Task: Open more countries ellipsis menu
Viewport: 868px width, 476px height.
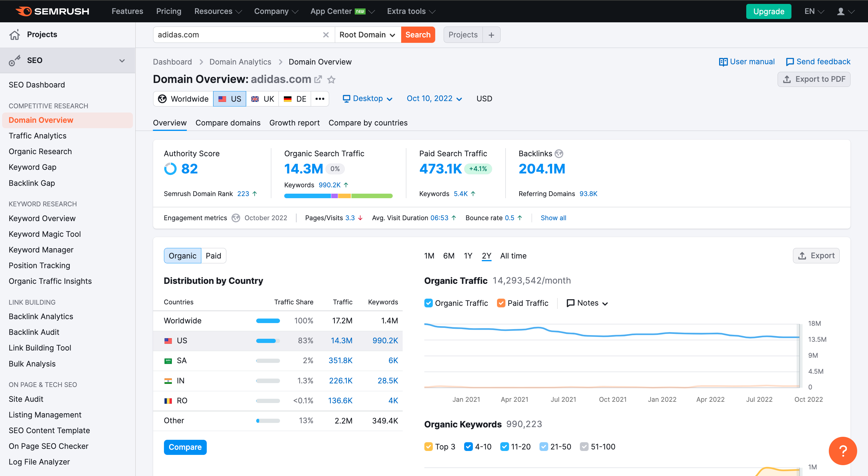Action: 320,99
